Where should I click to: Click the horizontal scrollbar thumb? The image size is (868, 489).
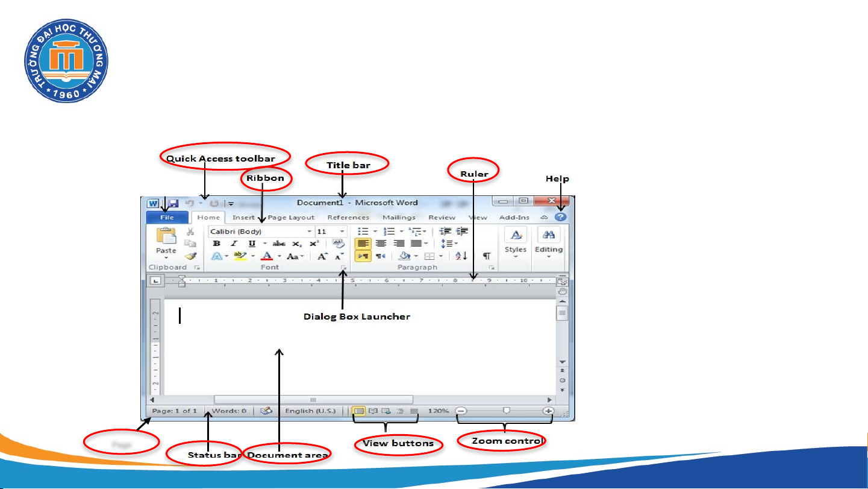313,400
